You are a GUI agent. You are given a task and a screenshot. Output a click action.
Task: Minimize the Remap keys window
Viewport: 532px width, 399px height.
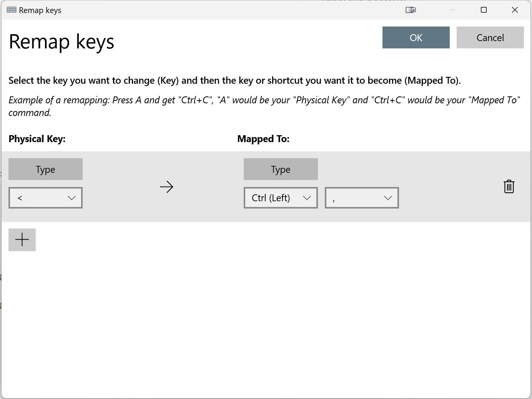(452, 10)
